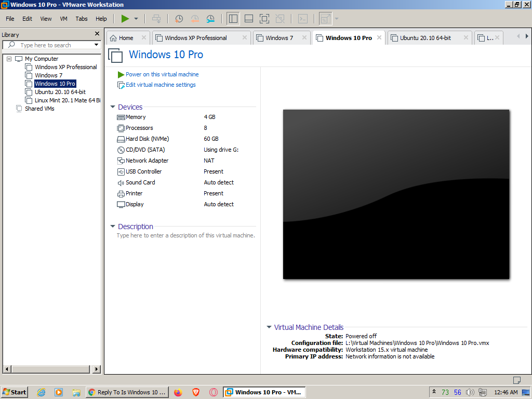
Task: Click the description text field
Action: (185, 235)
